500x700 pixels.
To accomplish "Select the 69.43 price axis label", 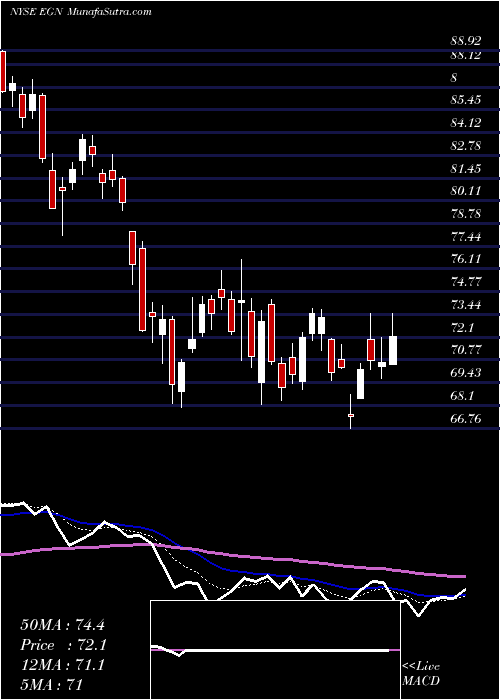I will [466, 372].
